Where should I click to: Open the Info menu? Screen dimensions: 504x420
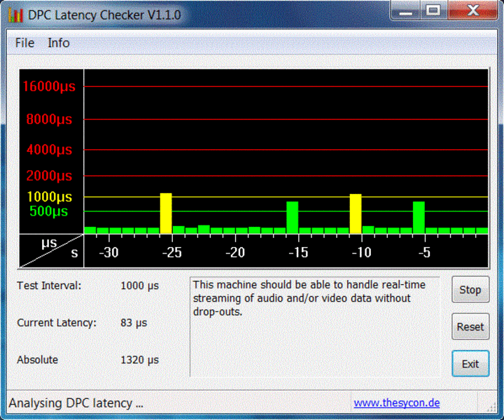click(59, 43)
